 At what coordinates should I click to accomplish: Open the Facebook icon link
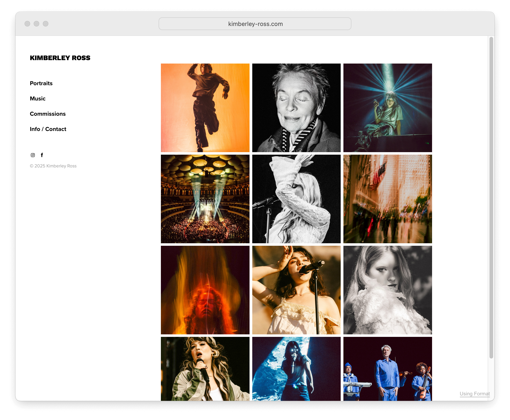pos(42,155)
